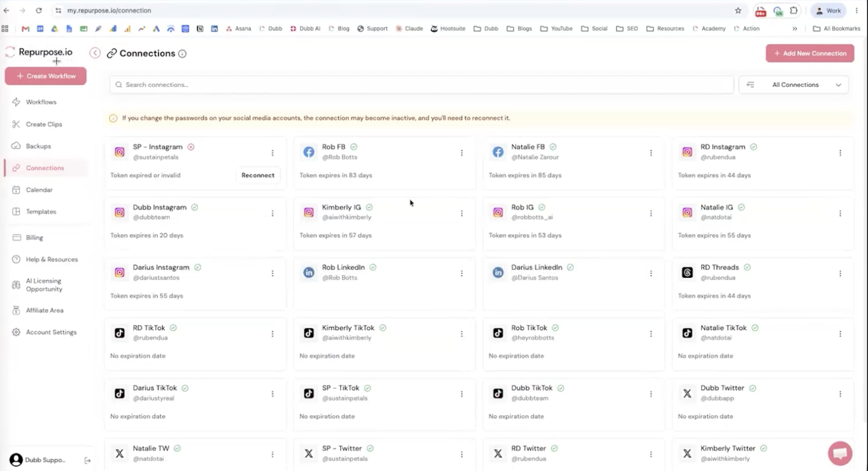Click the RD TikTok platform icon

pyautogui.click(x=119, y=333)
